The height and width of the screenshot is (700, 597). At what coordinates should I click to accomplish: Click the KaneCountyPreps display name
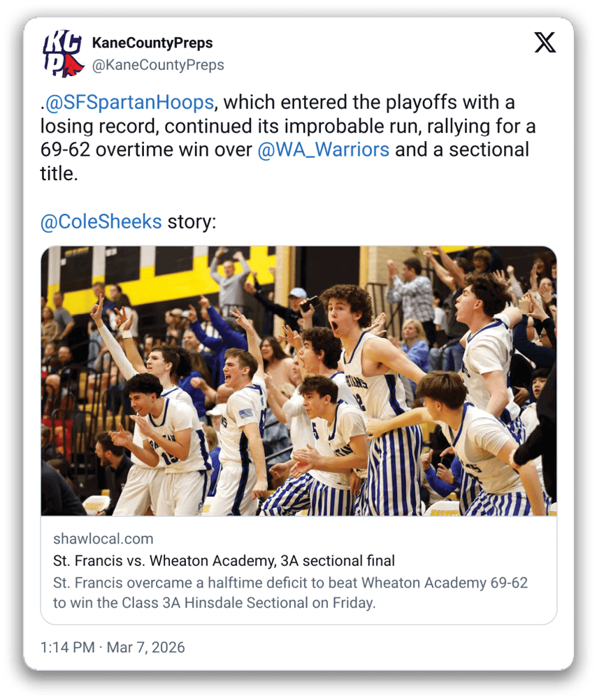[x=152, y=43]
